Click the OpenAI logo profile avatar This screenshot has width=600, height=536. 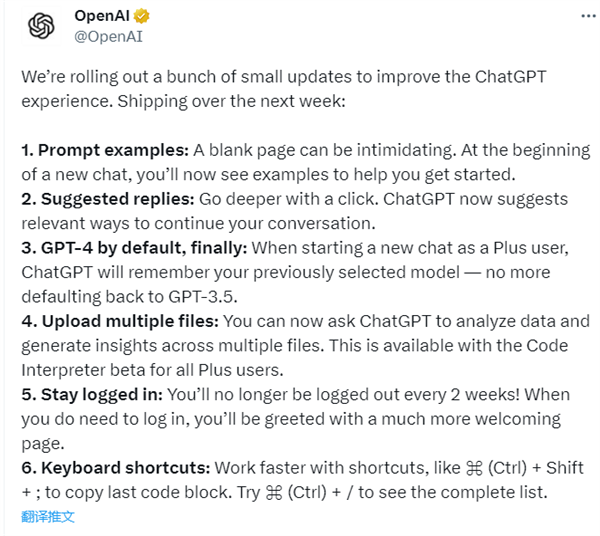(41, 27)
